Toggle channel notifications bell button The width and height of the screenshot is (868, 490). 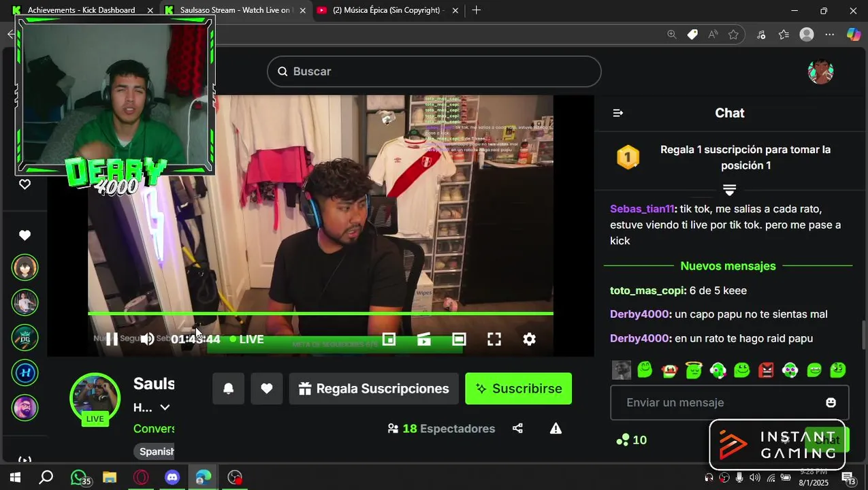click(229, 389)
